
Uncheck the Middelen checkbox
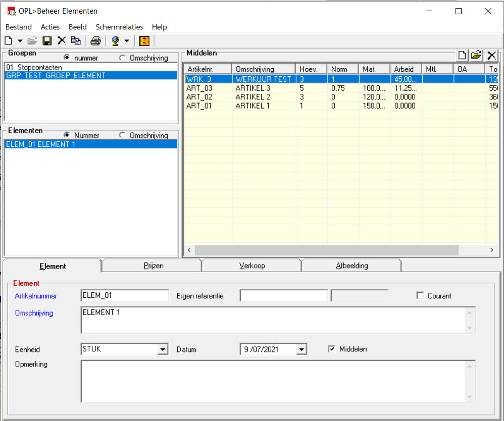(332, 349)
